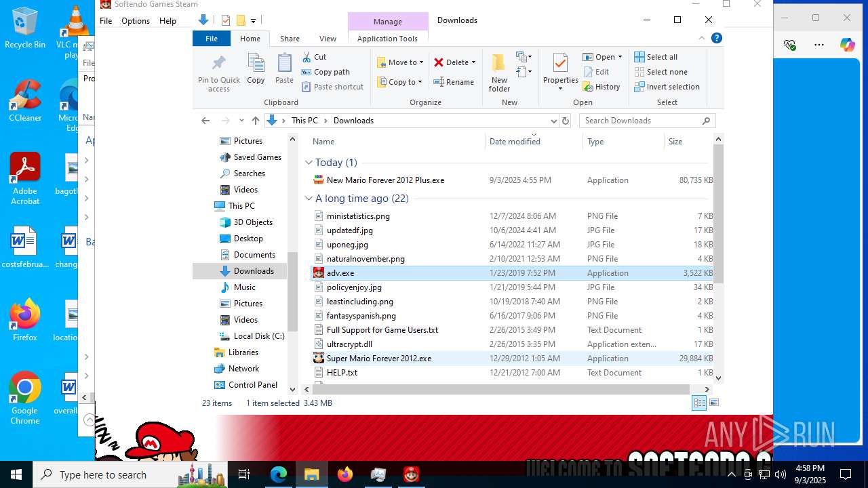Open Application Tools tab
The width and height of the screenshot is (868, 488).
tap(387, 39)
